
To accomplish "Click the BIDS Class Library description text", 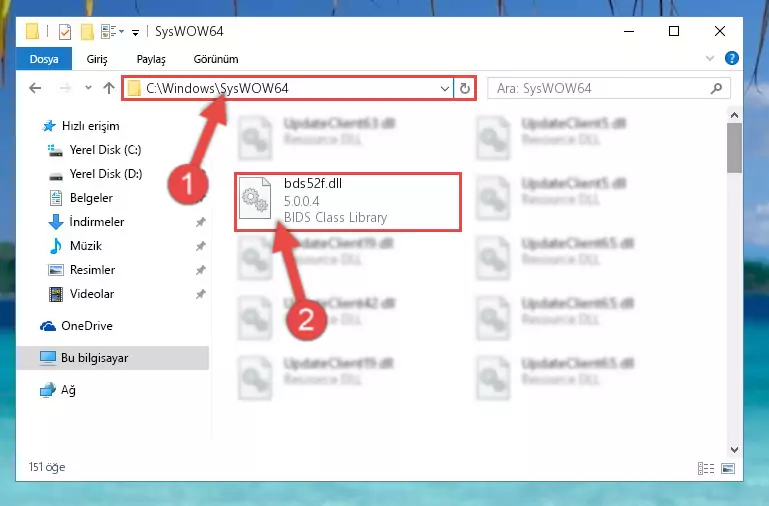I will click(335, 217).
